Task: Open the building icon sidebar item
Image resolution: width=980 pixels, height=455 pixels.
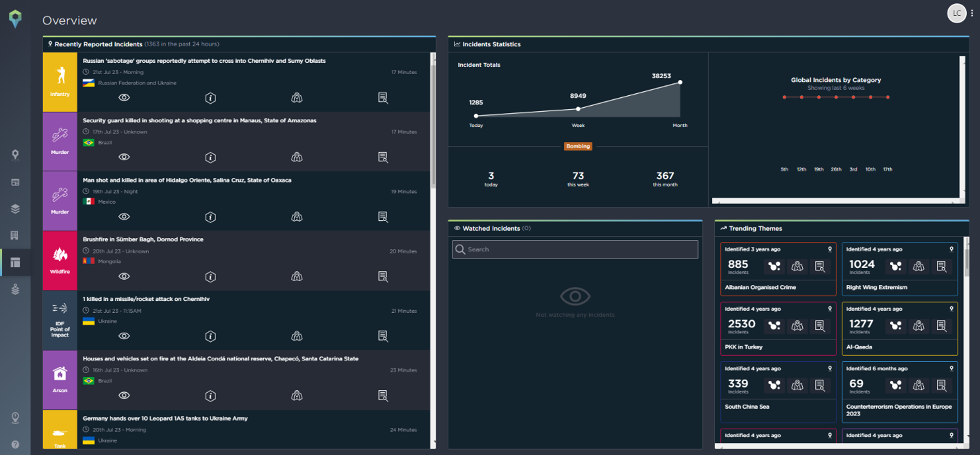Action: click(14, 235)
